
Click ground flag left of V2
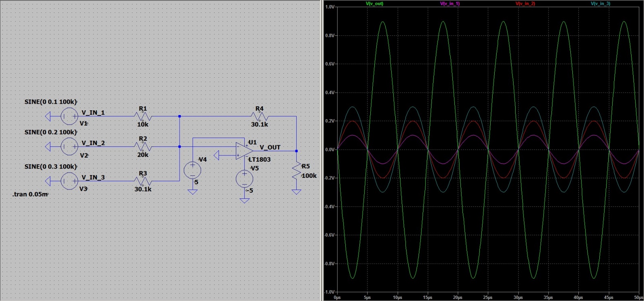click(47, 146)
